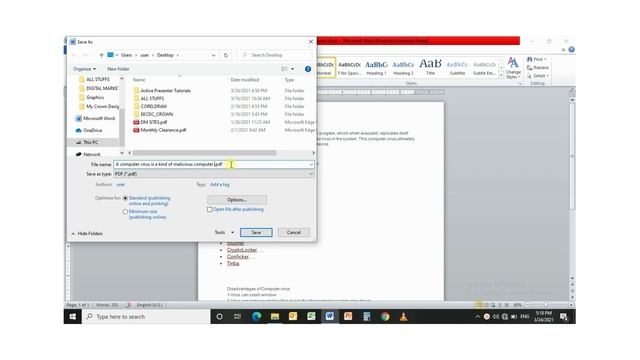
Task: Open Calculator from the taskbar
Action: (367, 316)
